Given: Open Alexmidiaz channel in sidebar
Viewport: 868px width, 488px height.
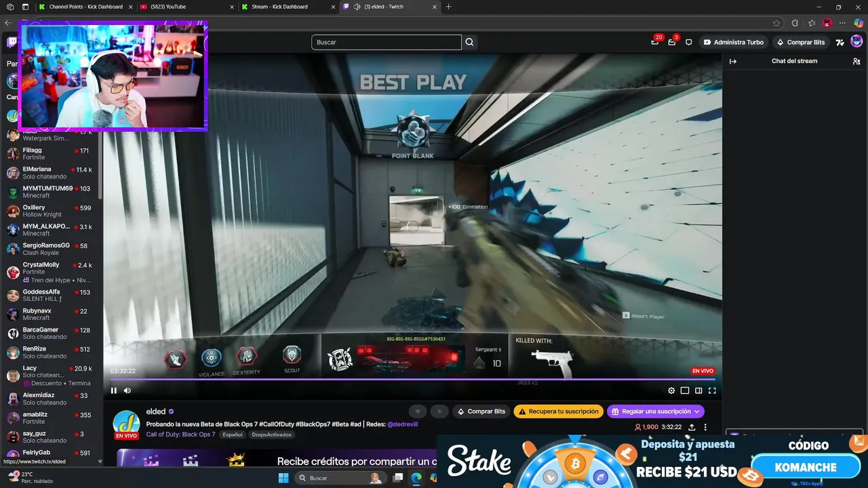Looking at the screenshot, I should 52,399.
